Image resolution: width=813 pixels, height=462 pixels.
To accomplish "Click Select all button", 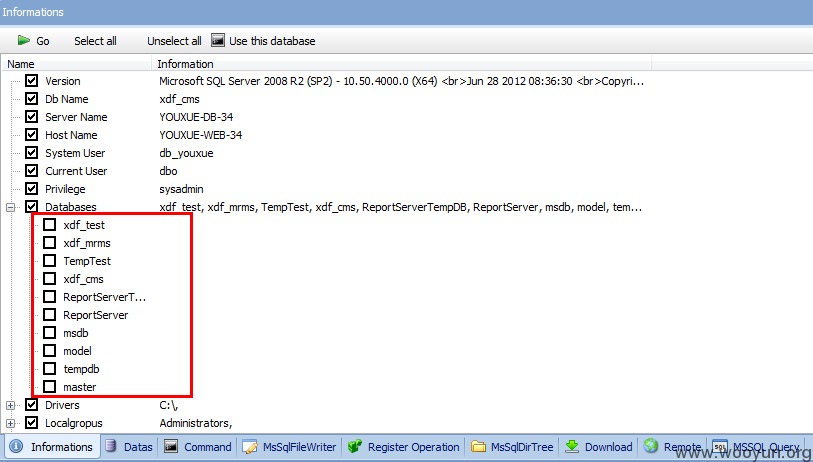I will (x=95, y=41).
